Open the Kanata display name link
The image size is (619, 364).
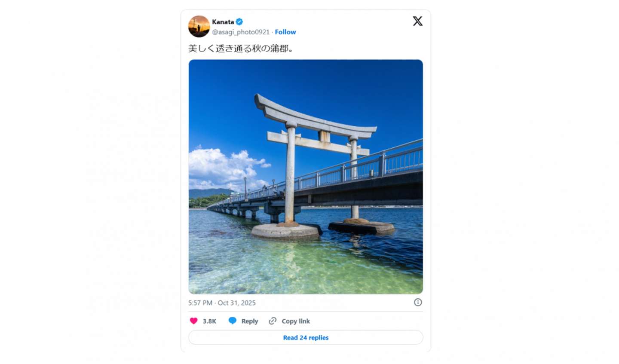pyautogui.click(x=223, y=22)
